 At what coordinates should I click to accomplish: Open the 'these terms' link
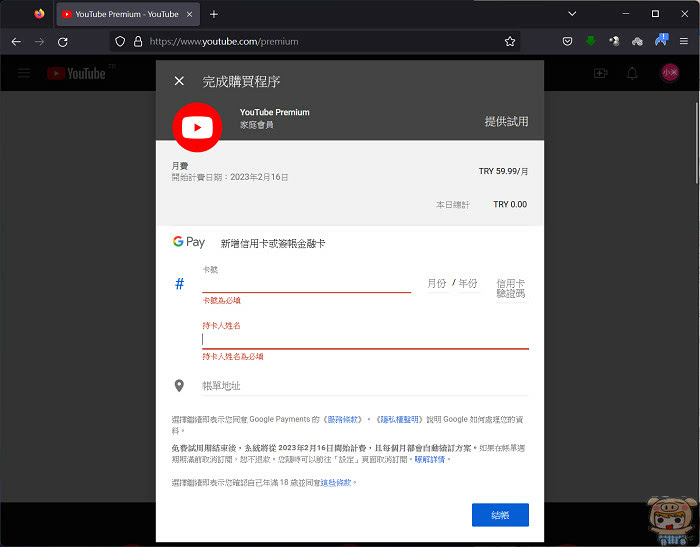click(x=336, y=483)
